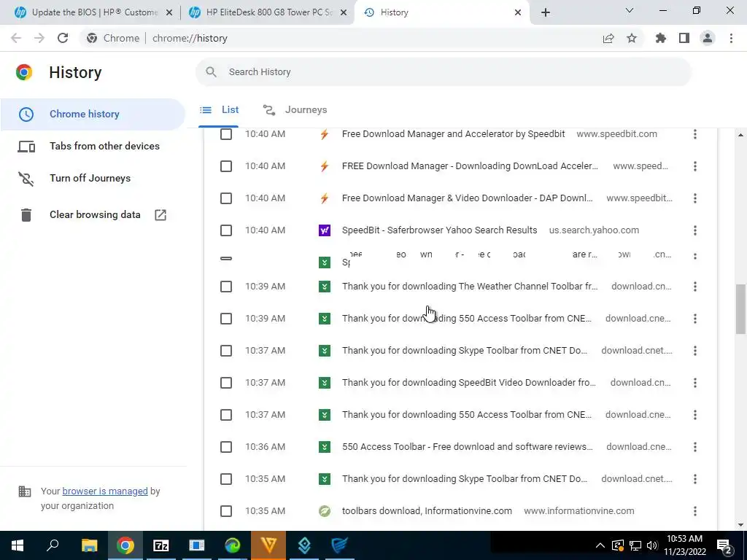Click the Search History field
The image size is (747, 560).
coord(443,72)
